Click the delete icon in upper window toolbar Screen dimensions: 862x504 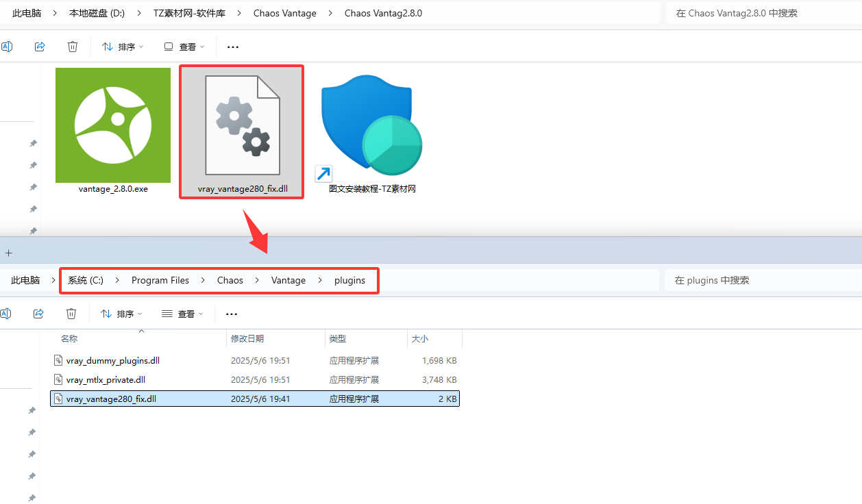pos(73,47)
